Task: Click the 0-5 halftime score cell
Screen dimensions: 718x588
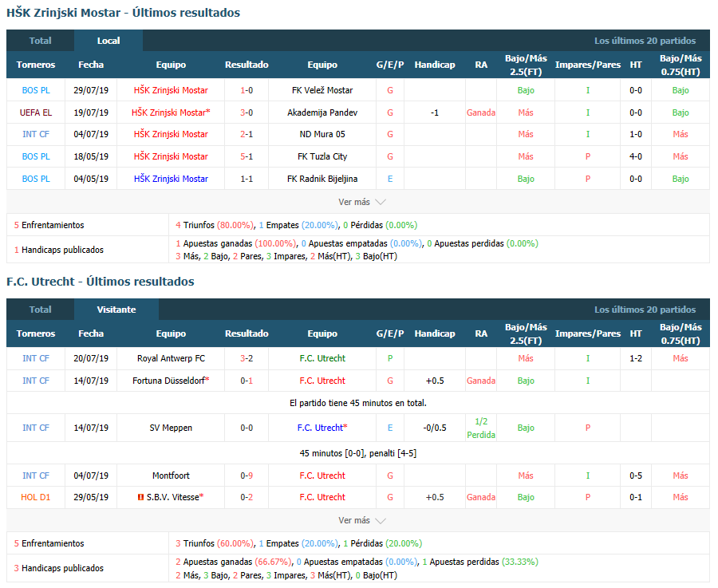Action: [x=636, y=476]
